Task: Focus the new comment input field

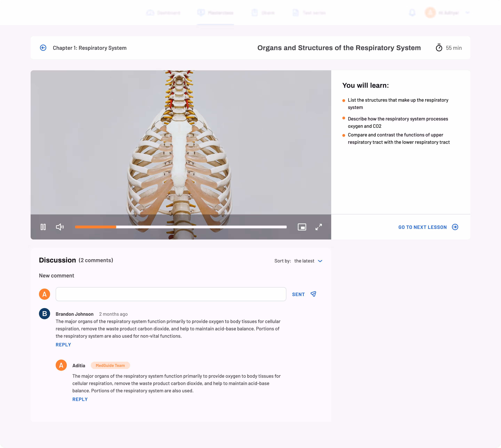Action: pyautogui.click(x=171, y=294)
